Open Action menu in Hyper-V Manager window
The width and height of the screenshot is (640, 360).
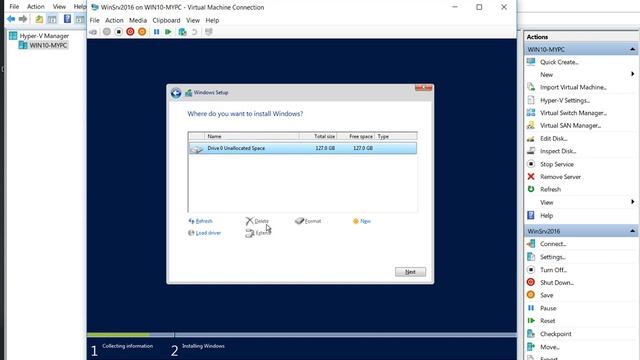pos(36,7)
